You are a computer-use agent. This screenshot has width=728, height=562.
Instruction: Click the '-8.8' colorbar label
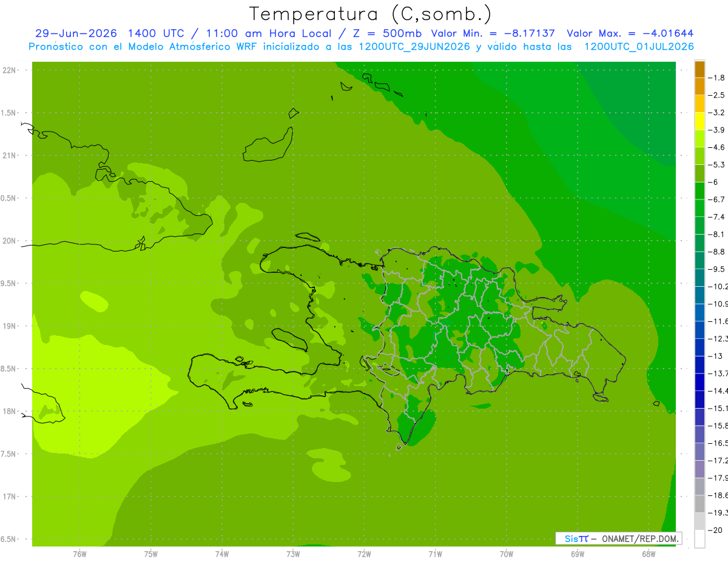coord(716,252)
